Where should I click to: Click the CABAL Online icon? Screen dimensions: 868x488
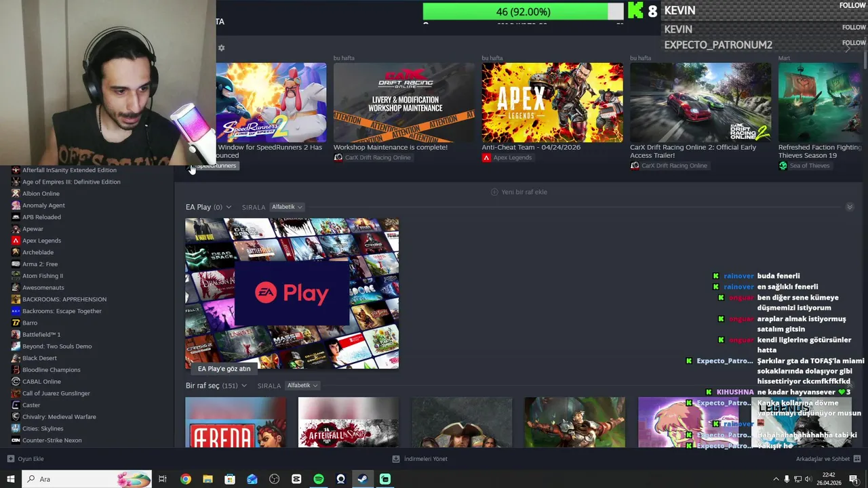pyautogui.click(x=16, y=382)
